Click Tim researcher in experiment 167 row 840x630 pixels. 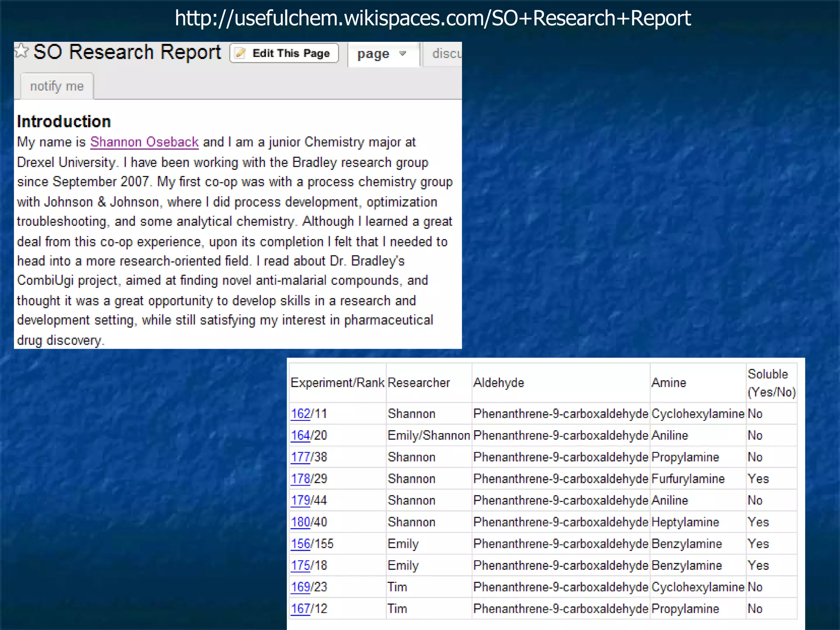[397, 609]
